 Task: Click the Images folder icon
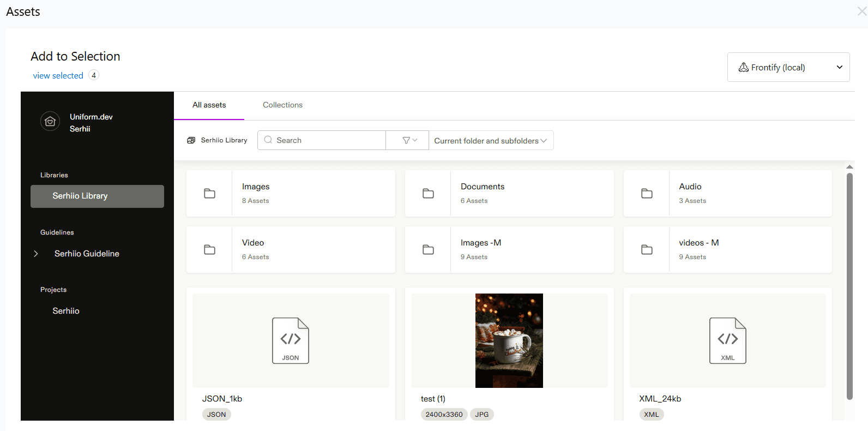point(209,194)
